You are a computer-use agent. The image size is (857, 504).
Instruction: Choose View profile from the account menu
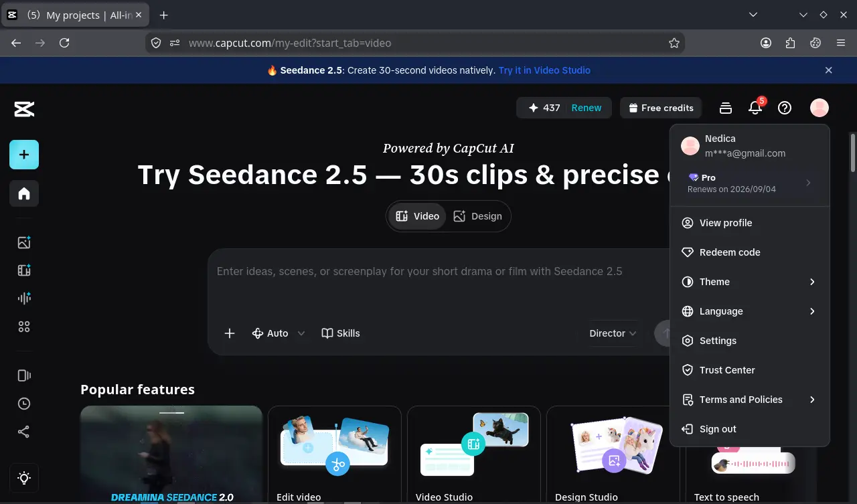click(749, 223)
